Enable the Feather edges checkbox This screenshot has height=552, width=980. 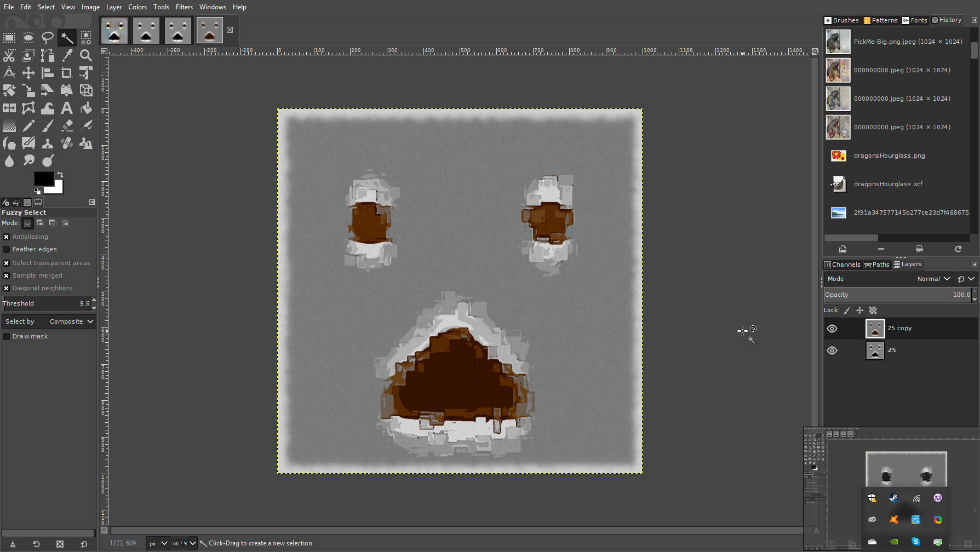7,249
